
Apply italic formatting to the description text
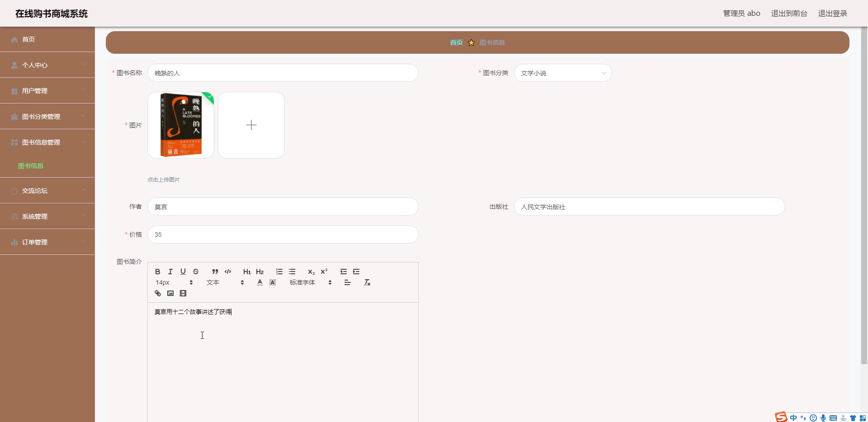170,272
